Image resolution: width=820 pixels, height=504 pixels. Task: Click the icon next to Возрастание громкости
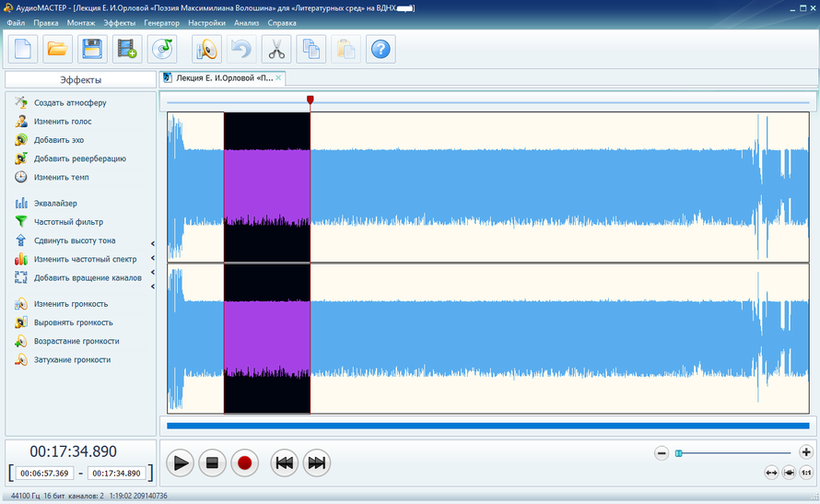click(x=21, y=341)
